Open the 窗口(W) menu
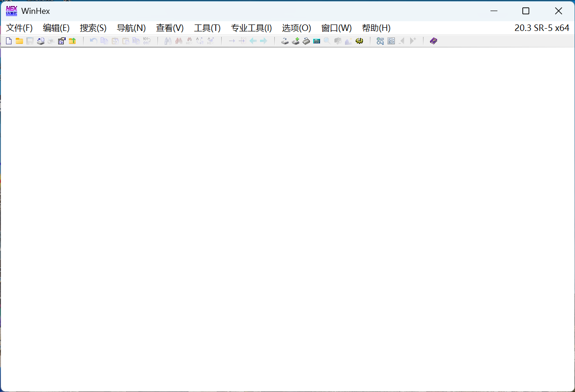Screen dimensions: 575x392 pyautogui.click(x=337, y=28)
